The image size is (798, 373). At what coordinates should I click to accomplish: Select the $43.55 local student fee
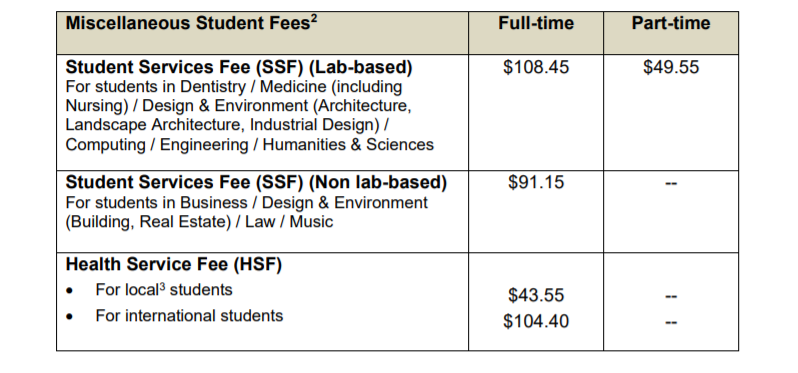click(x=536, y=295)
